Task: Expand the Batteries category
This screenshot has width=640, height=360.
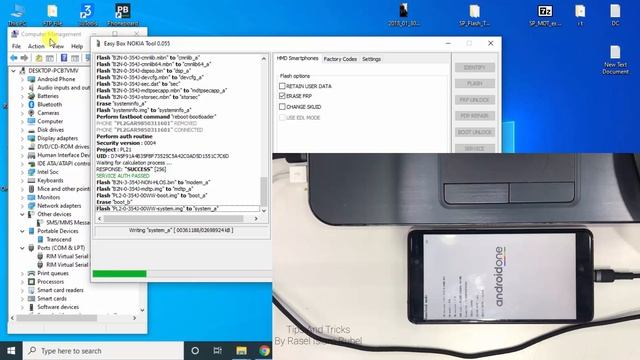Action: 22,96
